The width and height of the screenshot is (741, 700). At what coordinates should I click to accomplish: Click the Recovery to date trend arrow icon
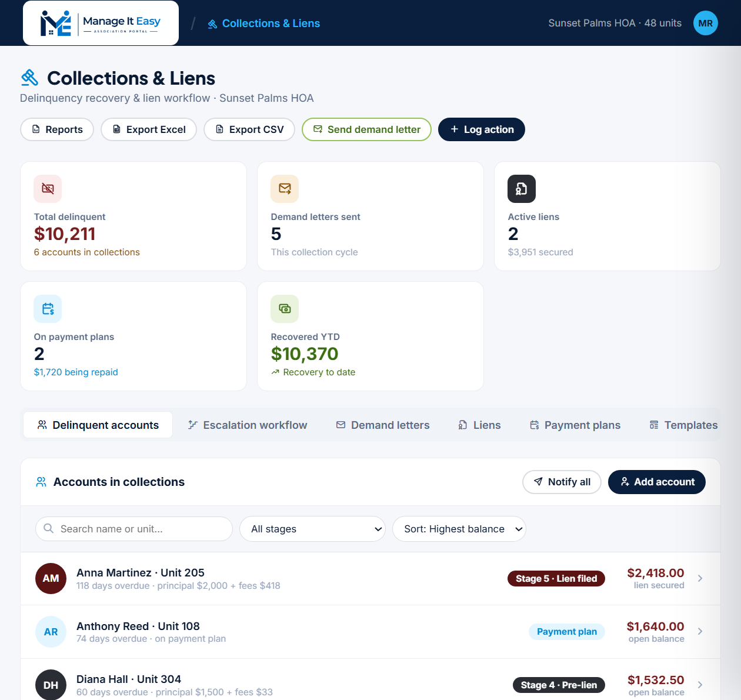(275, 372)
